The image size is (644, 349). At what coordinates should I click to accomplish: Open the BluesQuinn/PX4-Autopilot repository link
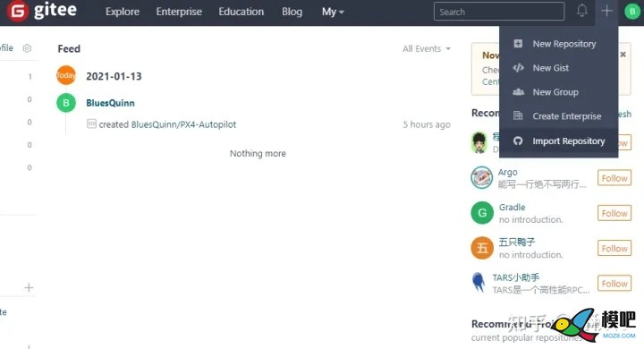tap(183, 124)
